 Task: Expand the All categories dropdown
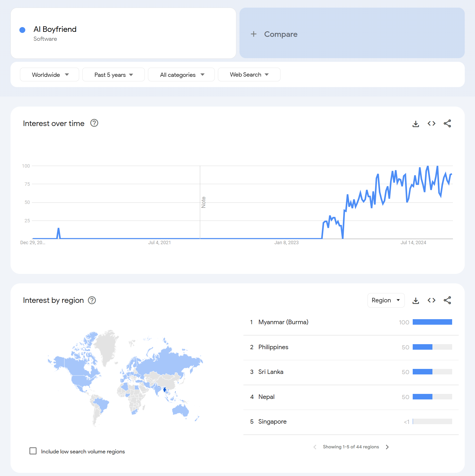tap(181, 75)
